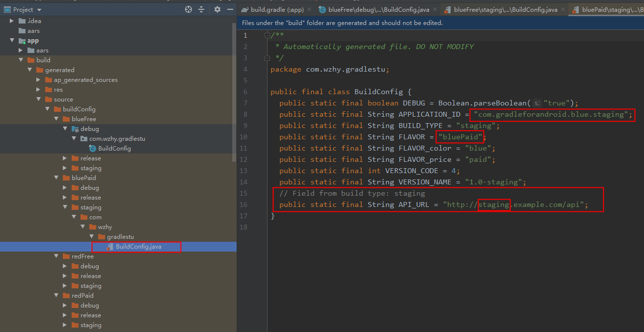
Task: Click the API_URL field name on line 16
Action: tap(414, 204)
